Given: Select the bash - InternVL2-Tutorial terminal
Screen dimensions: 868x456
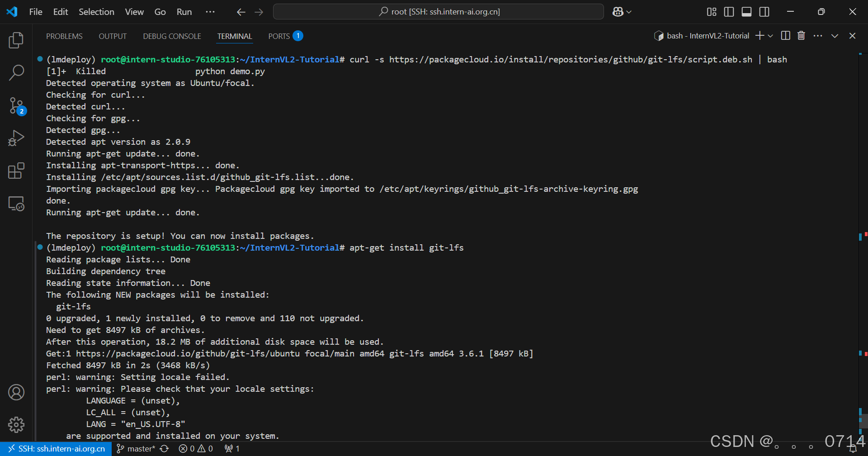Looking at the screenshot, I should pyautogui.click(x=702, y=36).
